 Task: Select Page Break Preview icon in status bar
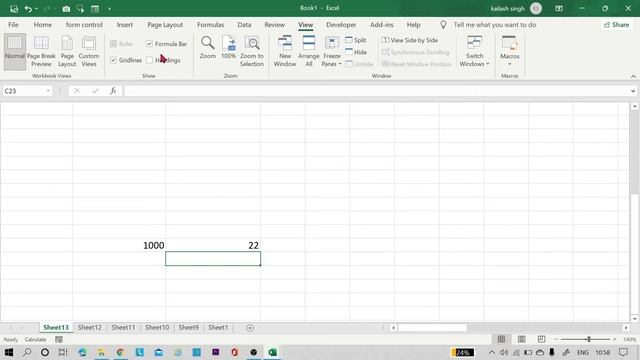[541, 339]
